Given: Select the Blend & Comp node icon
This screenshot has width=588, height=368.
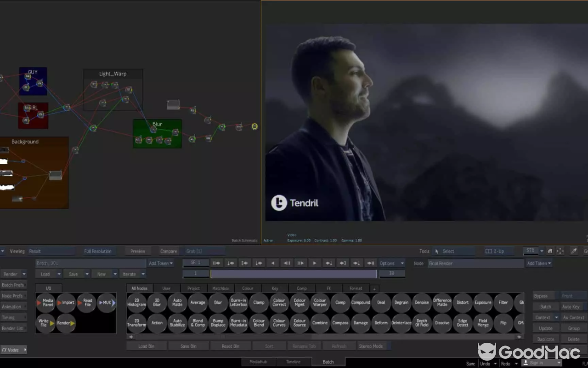Looking at the screenshot, I should [198, 323].
